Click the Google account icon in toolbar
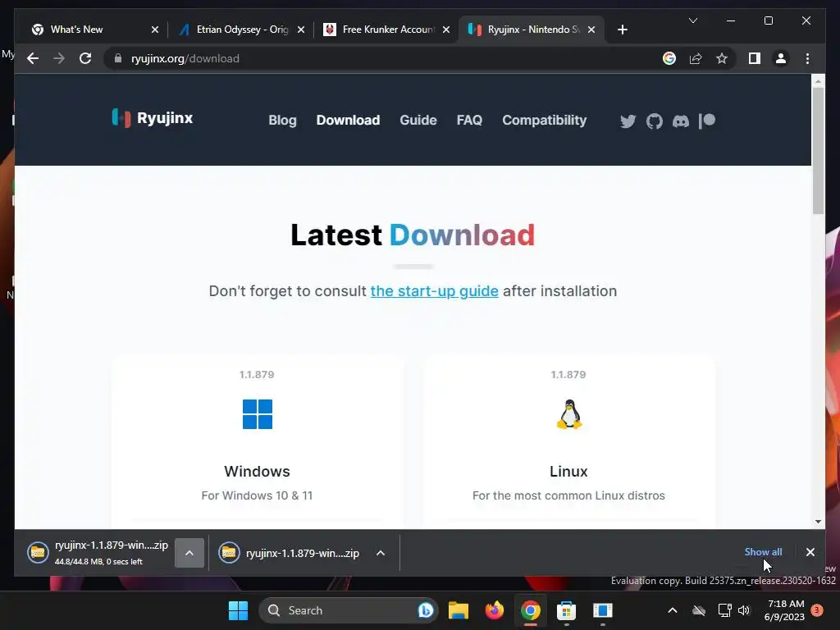The height and width of the screenshot is (630, 840). click(669, 58)
